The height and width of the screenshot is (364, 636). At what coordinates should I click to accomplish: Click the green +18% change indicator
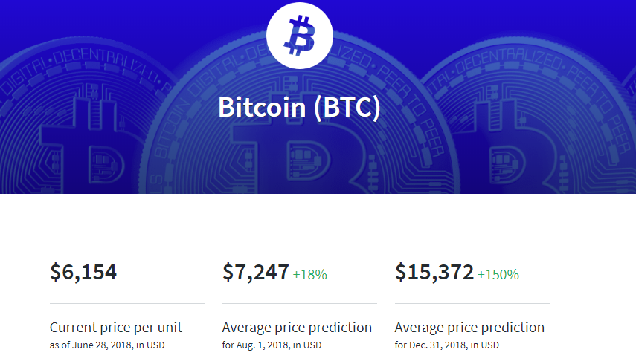(x=310, y=275)
